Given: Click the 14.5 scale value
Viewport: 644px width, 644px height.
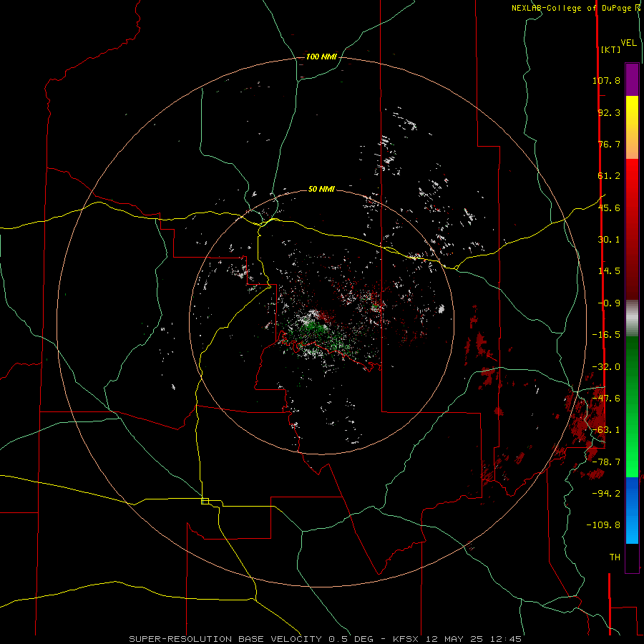Looking at the screenshot, I should [x=609, y=271].
